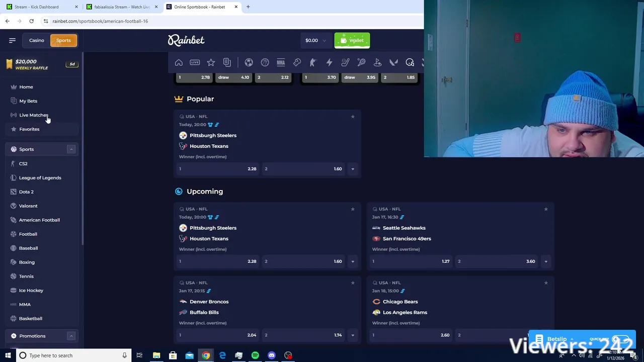Viewport: 644px width, 362px height.
Task: Open My Bets in sidebar
Action: [42, 101]
